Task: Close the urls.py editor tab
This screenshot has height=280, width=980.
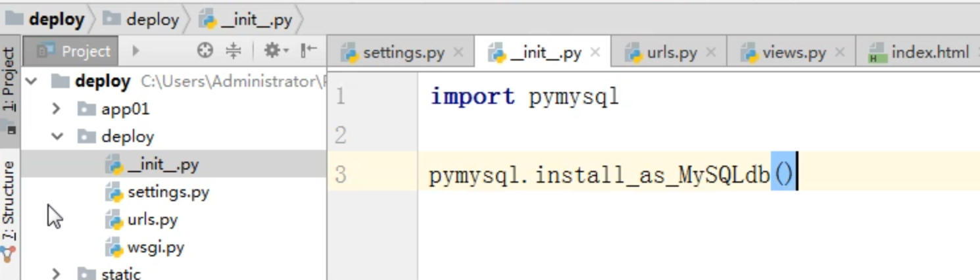Action: (710, 53)
